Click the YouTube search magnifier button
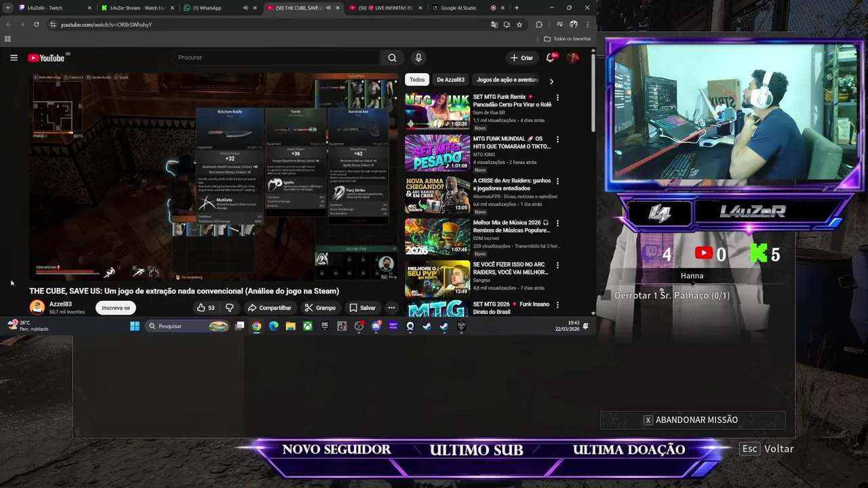The height and width of the screenshot is (488, 868). click(x=392, y=58)
